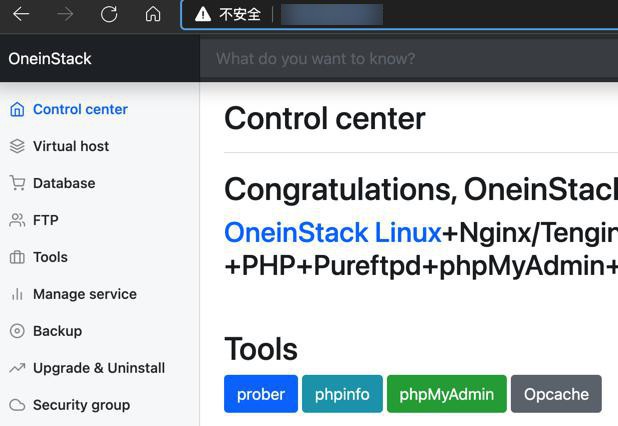Screen dimensions: 618x426
Task: Click the Virtual host layers icon
Action: (x=17, y=147)
